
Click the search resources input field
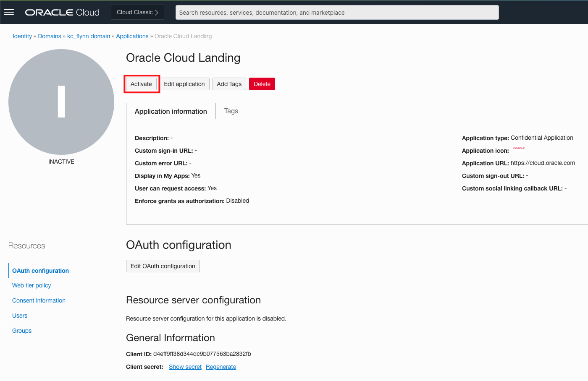[337, 13]
